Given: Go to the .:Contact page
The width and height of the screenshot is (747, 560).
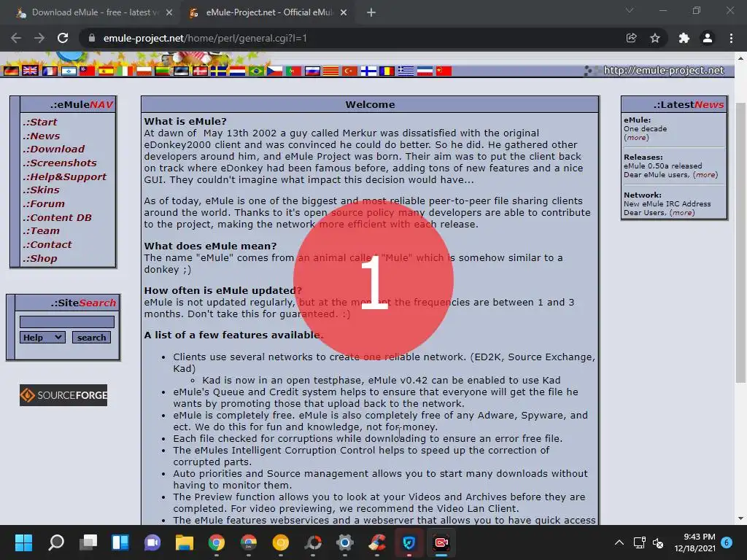Looking at the screenshot, I should coord(47,245).
